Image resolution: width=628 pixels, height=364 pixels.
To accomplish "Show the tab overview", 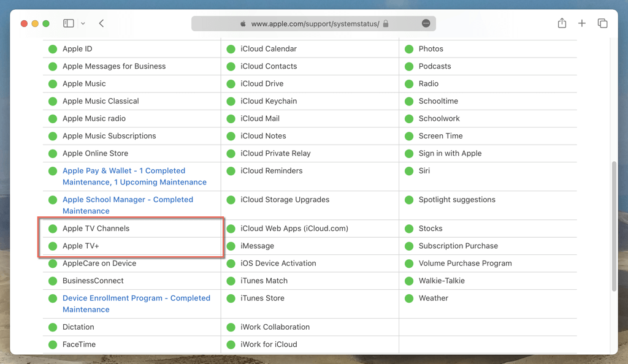I will pyautogui.click(x=602, y=23).
